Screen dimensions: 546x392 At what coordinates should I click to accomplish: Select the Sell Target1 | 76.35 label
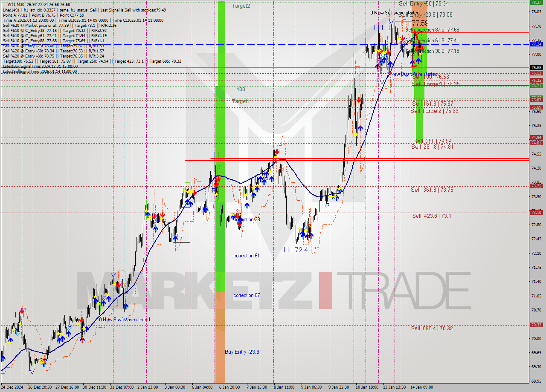pyautogui.click(x=436, y=84)
